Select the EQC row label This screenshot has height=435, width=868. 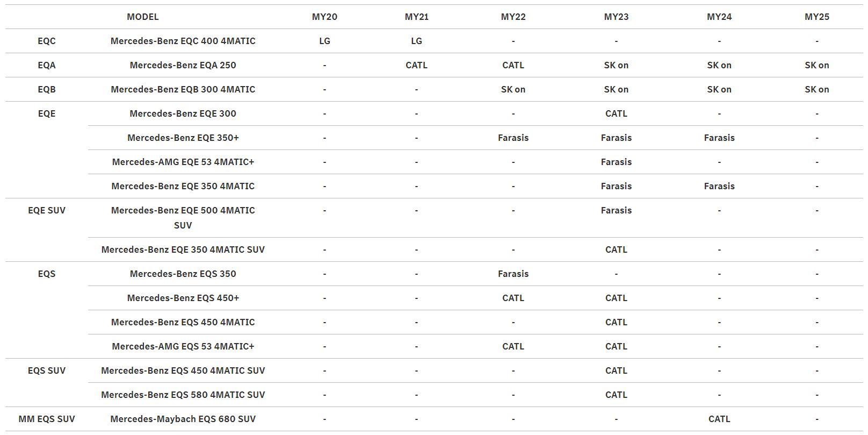pyautogui.click(x=47, y=41)
